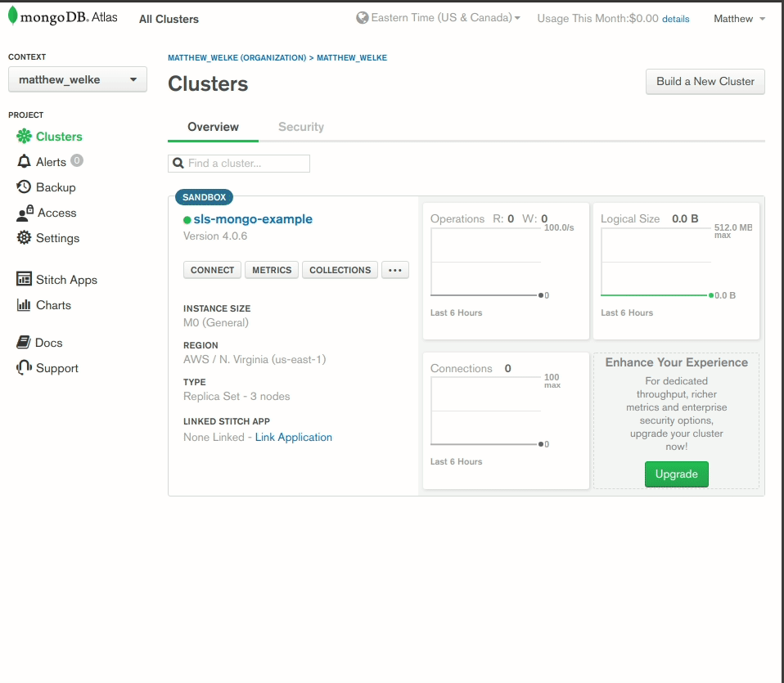Click the Stitch Apps icon
The image size is (784, 683).
24,279
